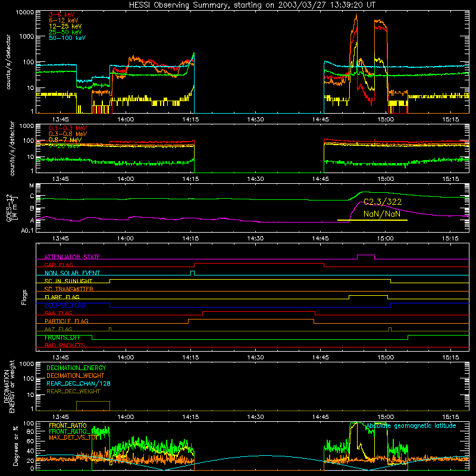Select the red 3-6 keV legend label
Viewport: 476px width, 476px height.
coord(62,14)
